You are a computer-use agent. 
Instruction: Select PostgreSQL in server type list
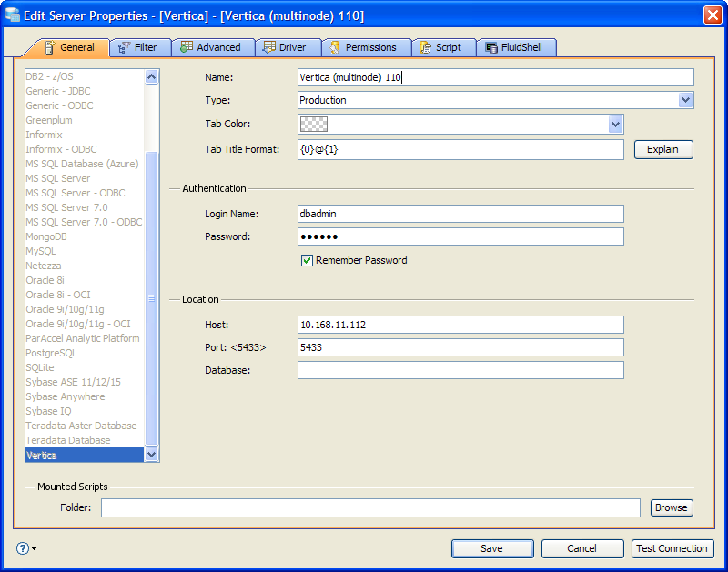pos(85,353)
